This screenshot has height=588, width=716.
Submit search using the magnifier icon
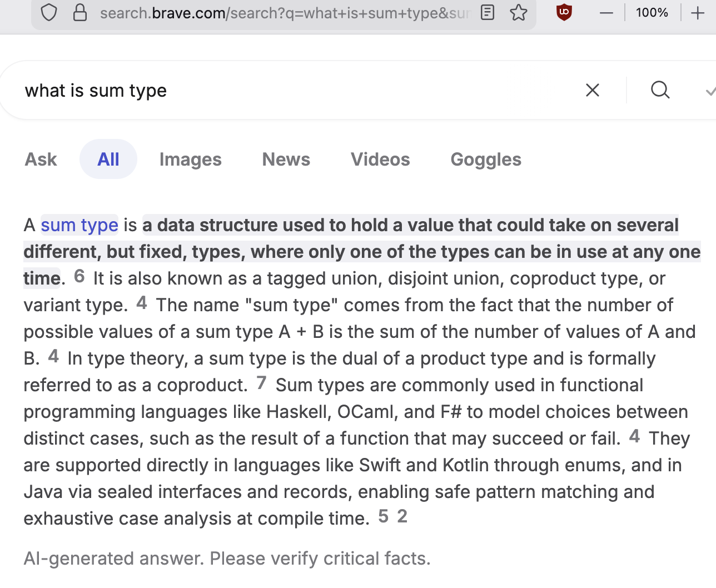pyautogui.click(x=660, y=90)
